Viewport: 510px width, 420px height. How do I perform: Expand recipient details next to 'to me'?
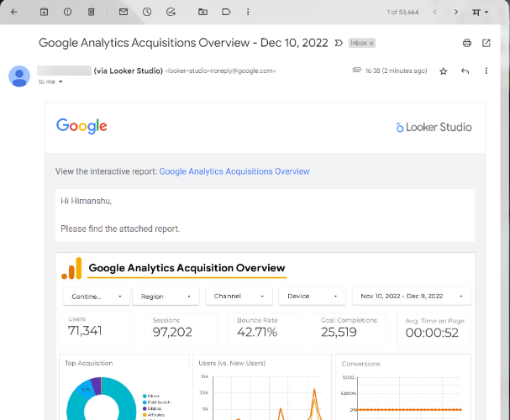coord(60,82)
